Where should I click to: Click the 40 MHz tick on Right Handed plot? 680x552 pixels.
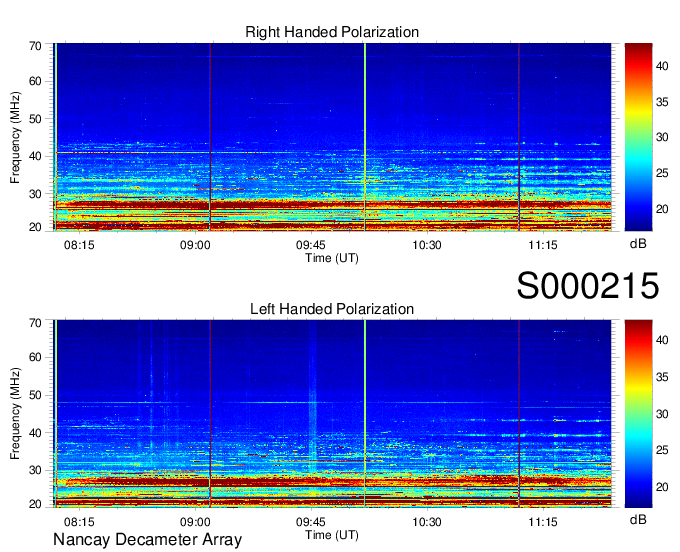pos(36,156)
